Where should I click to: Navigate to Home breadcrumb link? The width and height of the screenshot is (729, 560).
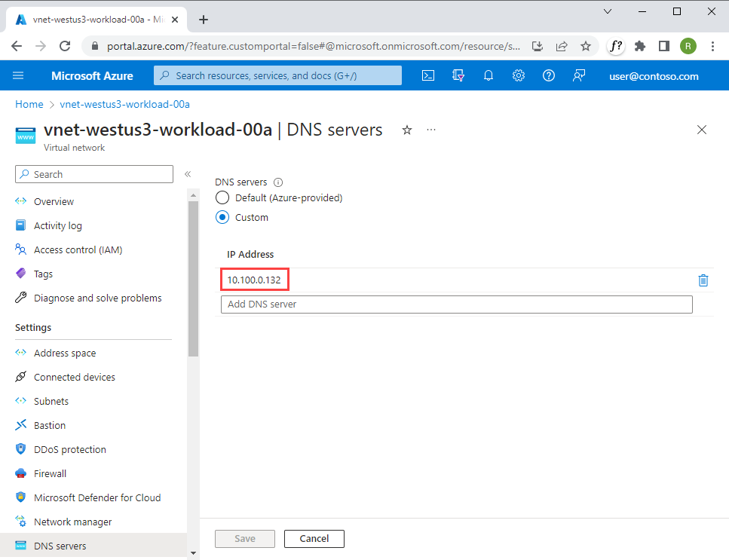click(29, 104)
